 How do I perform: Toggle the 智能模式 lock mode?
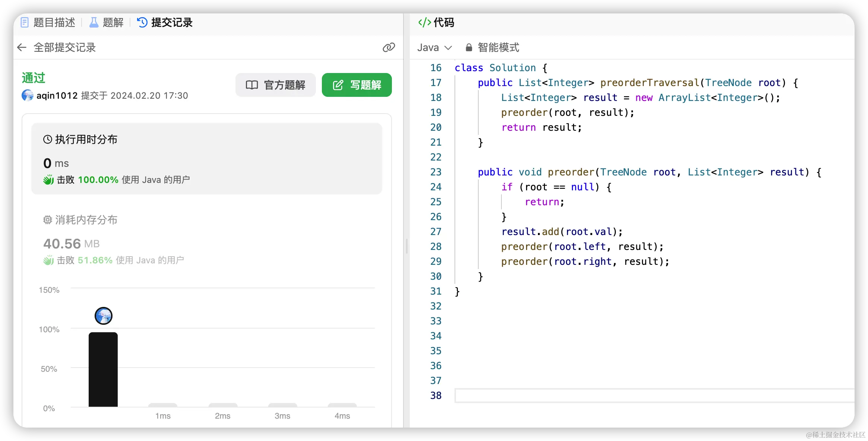(x=492, y=47)
